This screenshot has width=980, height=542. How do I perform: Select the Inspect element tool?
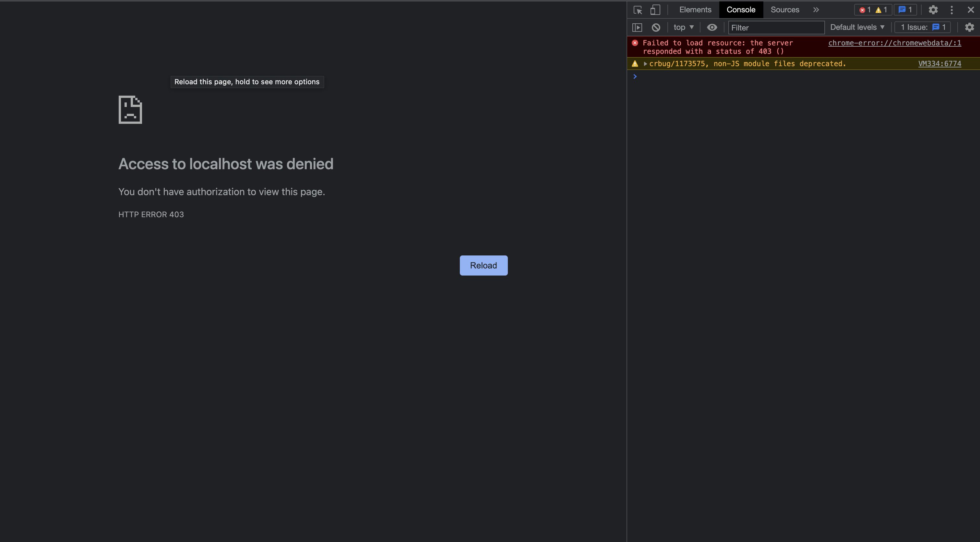pyautogui.click(x=637, y=10)
